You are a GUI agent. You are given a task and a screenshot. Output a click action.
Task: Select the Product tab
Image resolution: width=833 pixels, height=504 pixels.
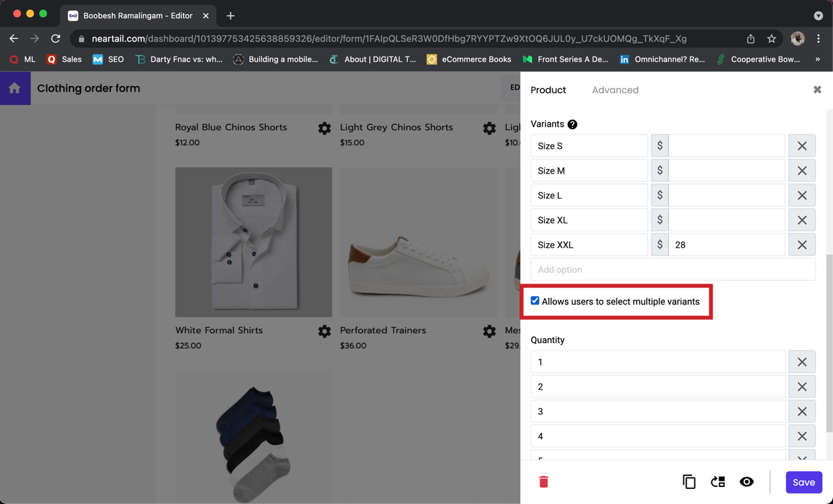coord(547,90)
